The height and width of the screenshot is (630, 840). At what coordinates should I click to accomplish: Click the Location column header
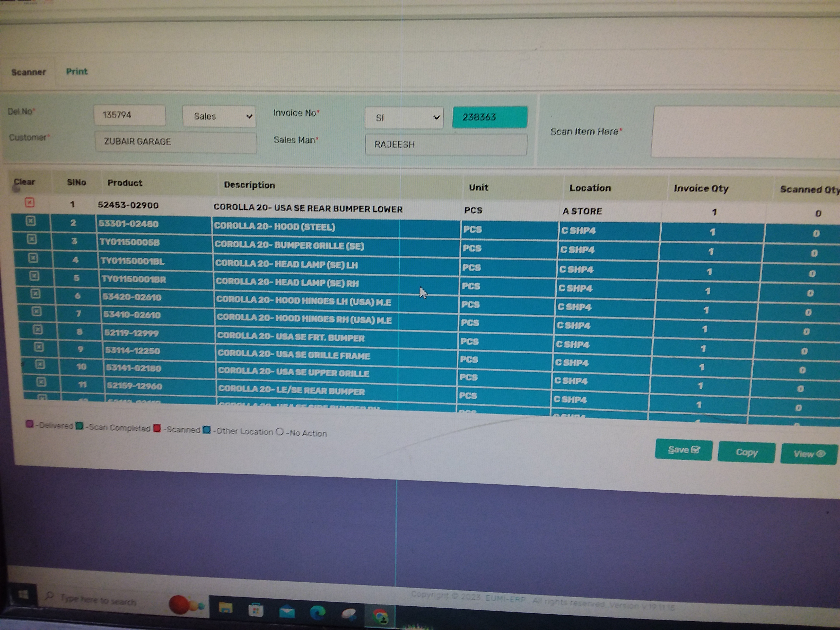590,188
